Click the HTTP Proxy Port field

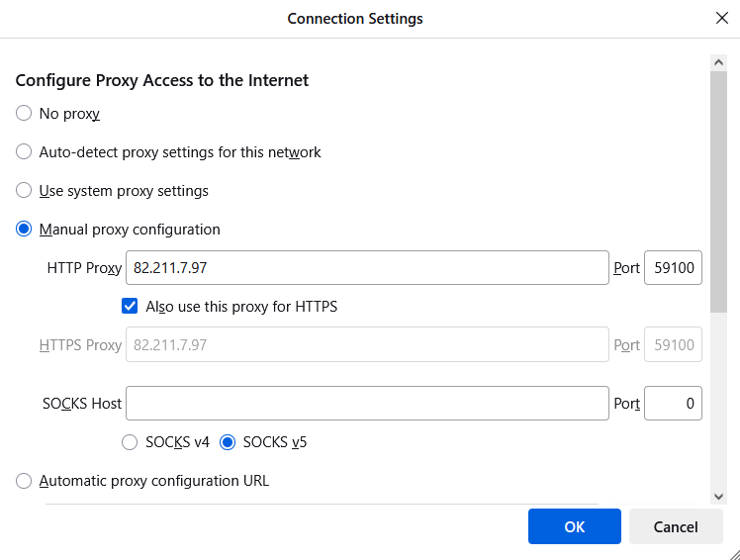click(x=673, y=268)
